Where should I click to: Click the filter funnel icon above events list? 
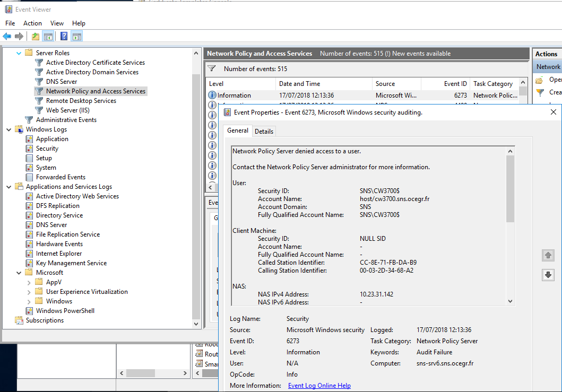212,68
